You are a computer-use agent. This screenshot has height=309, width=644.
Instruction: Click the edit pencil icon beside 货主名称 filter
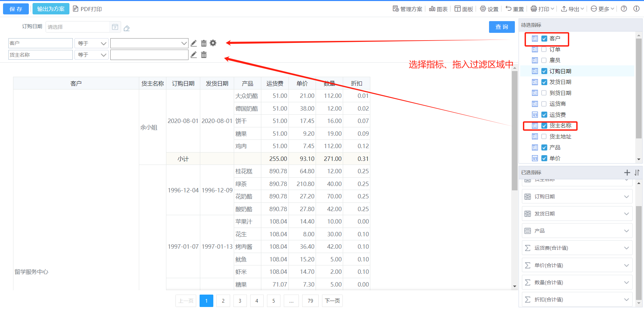[194, 55]
